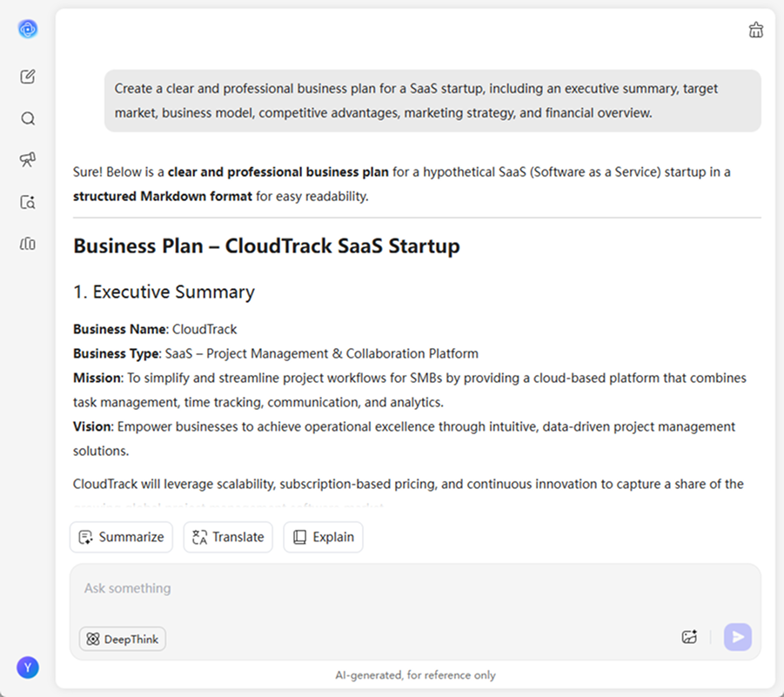Open the library books icon in the sidebar
This screenshot has height=697, width=784.
(x=28, y=244)
